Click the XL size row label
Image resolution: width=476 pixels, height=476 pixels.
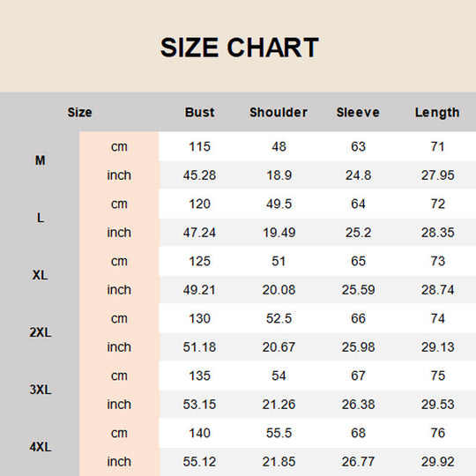click(x=40, y=275)
